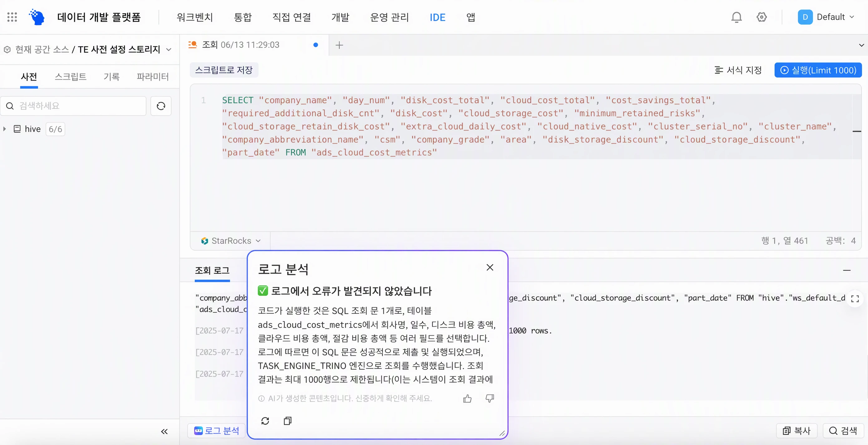Screen dimensions: 868x445
Task: Open the 개발 menu
Action: [340, 17]
